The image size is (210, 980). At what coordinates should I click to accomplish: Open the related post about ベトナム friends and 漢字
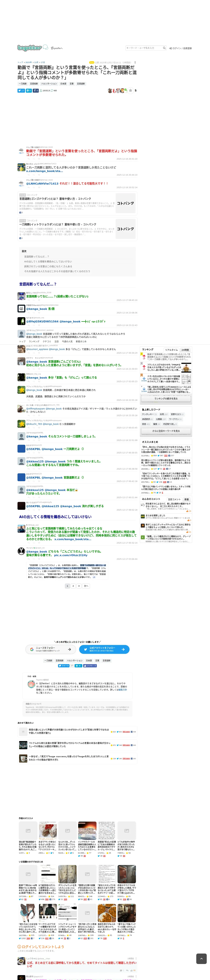pos(77,745)
